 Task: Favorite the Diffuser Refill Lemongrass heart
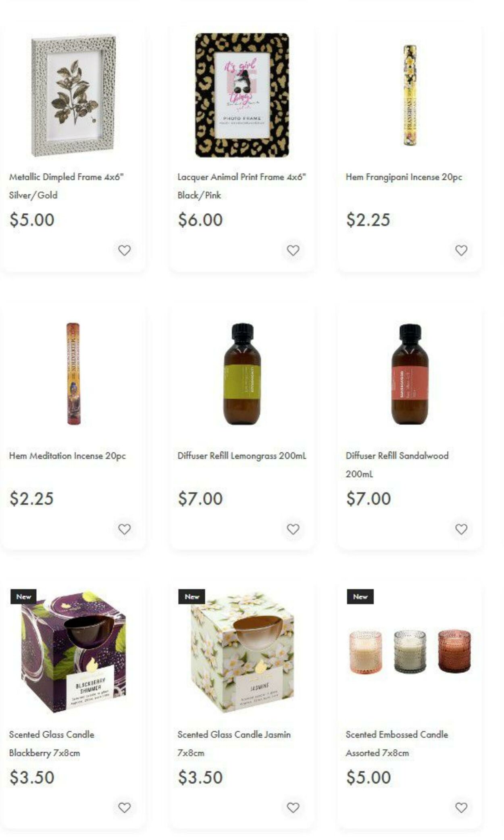pyautogui.click(x=293, y=529)
